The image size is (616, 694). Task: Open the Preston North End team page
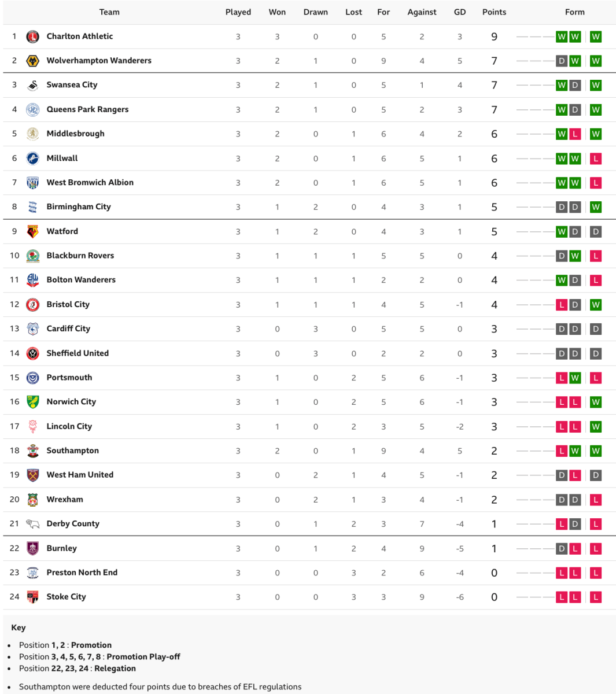click(x=82, y=573)
